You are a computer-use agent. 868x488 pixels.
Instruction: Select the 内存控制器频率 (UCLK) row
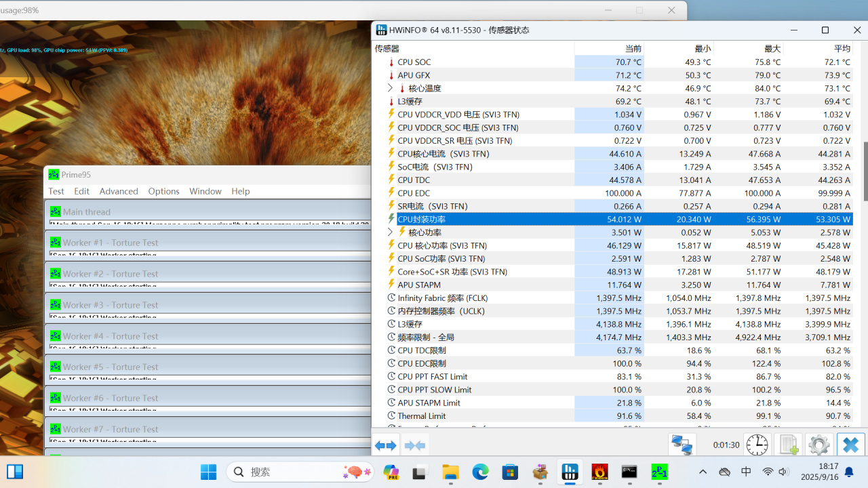pos(612,311)
